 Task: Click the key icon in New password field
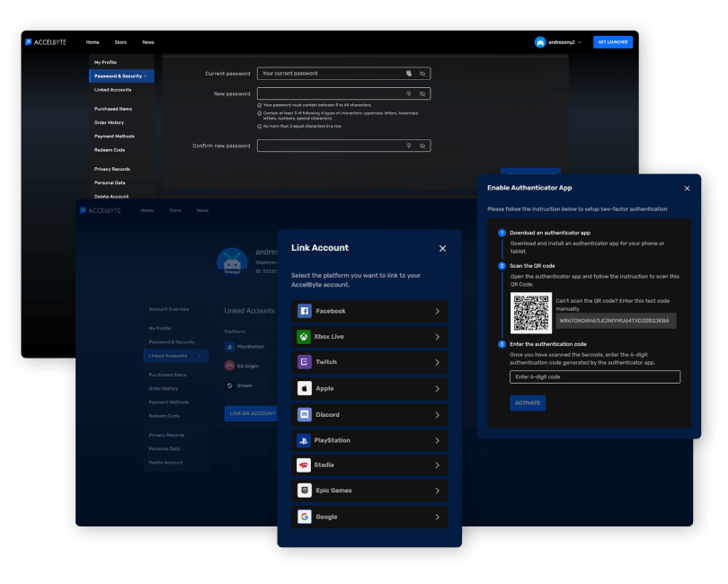pyautogui.click(x=409, y=93)
